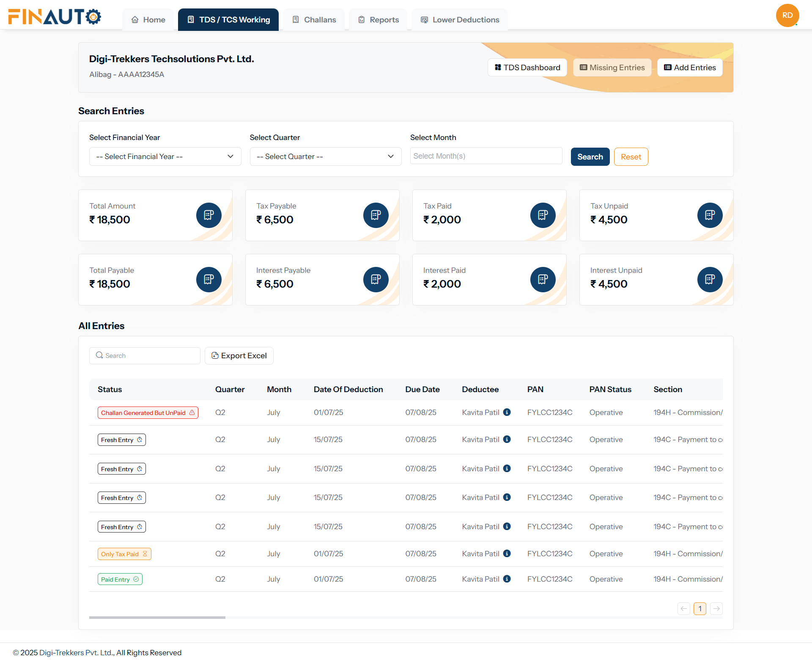
Task: Click the Paid Entry status badge
Action: [x=120, y=579]
